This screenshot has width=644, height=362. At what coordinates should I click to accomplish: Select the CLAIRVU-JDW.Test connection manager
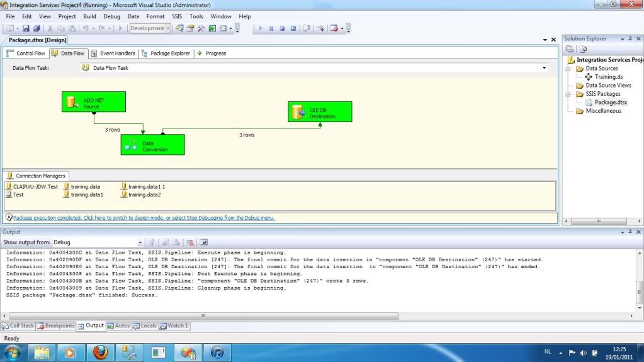[32, 186]
